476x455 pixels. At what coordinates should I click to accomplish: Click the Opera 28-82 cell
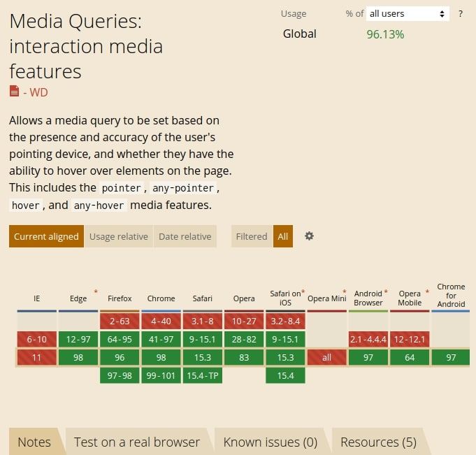point(244,339)
